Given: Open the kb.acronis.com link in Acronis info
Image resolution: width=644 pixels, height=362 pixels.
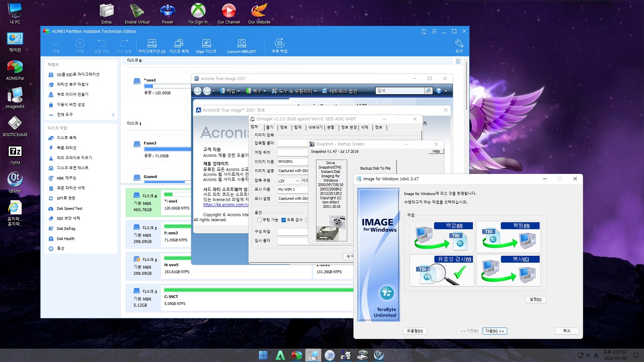Looking at the screenshot, I should click(226, 205).
